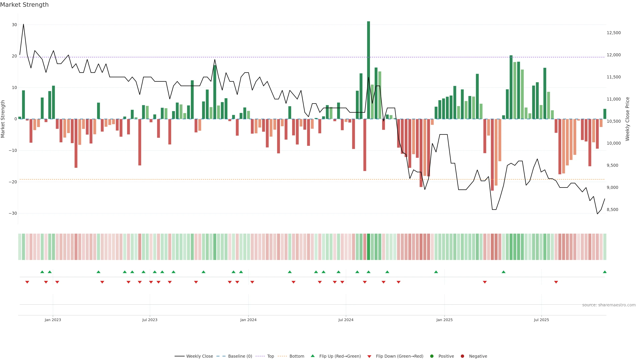The image size is (644, 362).
Task: Click the first red flip-down triangle marker
Action: (27, 282)
